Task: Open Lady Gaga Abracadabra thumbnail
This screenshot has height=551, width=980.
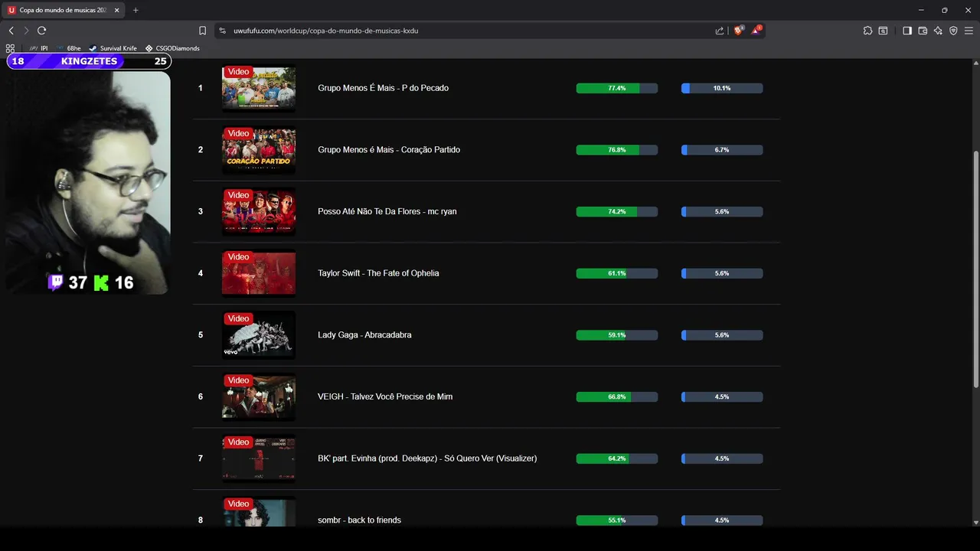Action: [x=259, y=335]
